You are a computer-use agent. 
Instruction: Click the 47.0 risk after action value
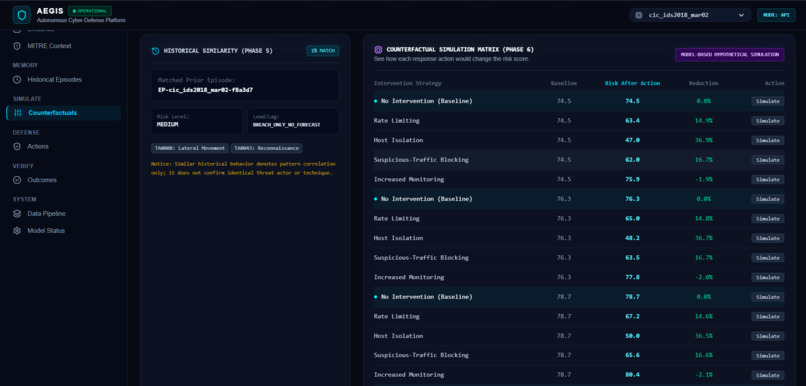pyautogui.click(x=632, y=140)
